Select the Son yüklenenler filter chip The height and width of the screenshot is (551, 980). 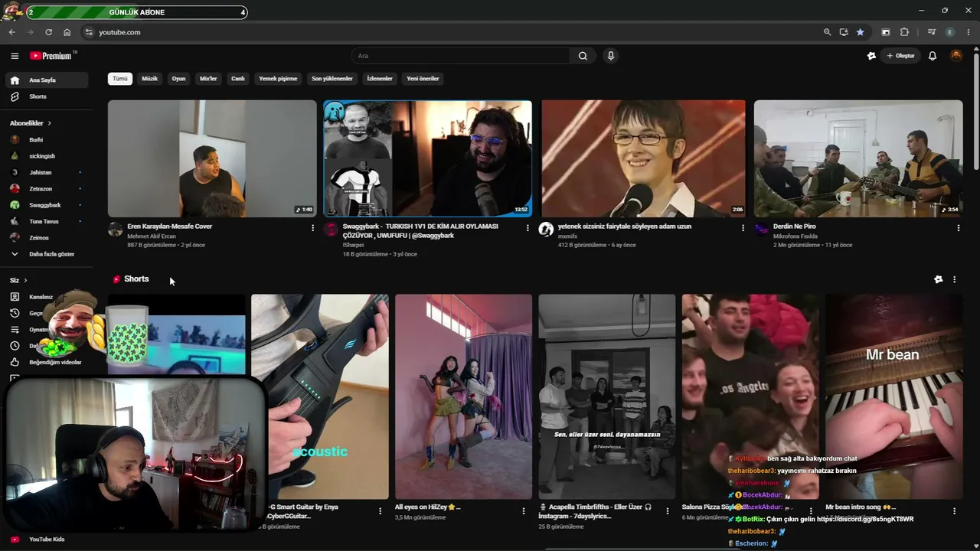[332, 79]
